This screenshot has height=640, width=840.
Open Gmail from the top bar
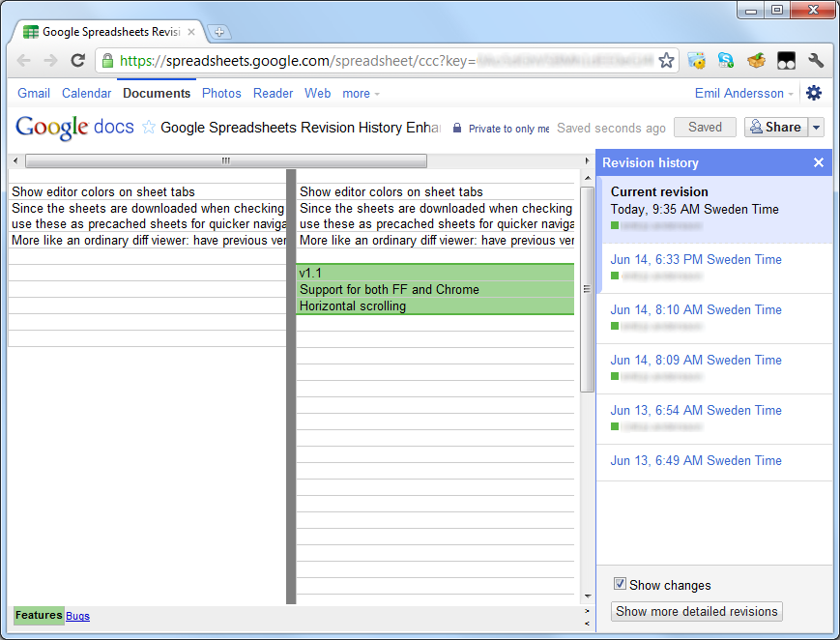[34, 93]
